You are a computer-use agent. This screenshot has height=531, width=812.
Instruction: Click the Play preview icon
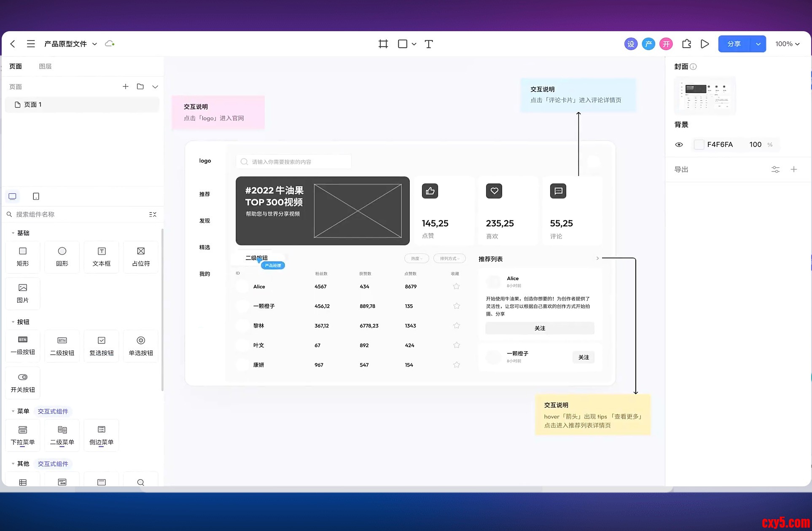704,44
